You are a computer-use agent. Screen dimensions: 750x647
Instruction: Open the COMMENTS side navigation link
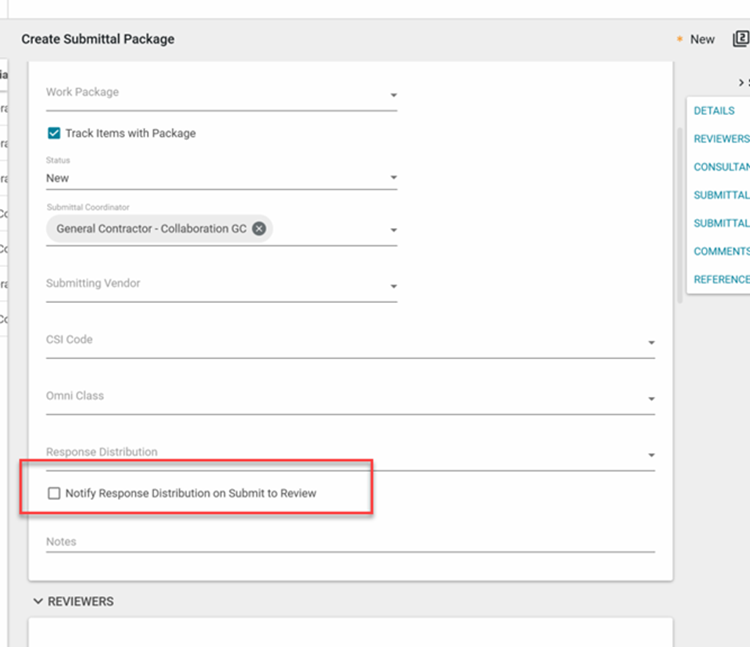(x=720, y=251)
